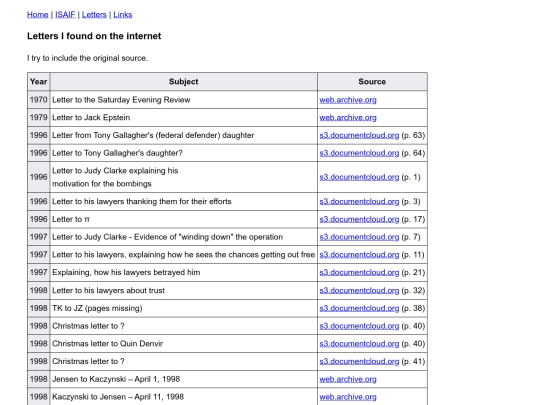Open documentcloud source marked p. 64
The width and height of the screenshot is (540, 405).
[x=359, y=153]
